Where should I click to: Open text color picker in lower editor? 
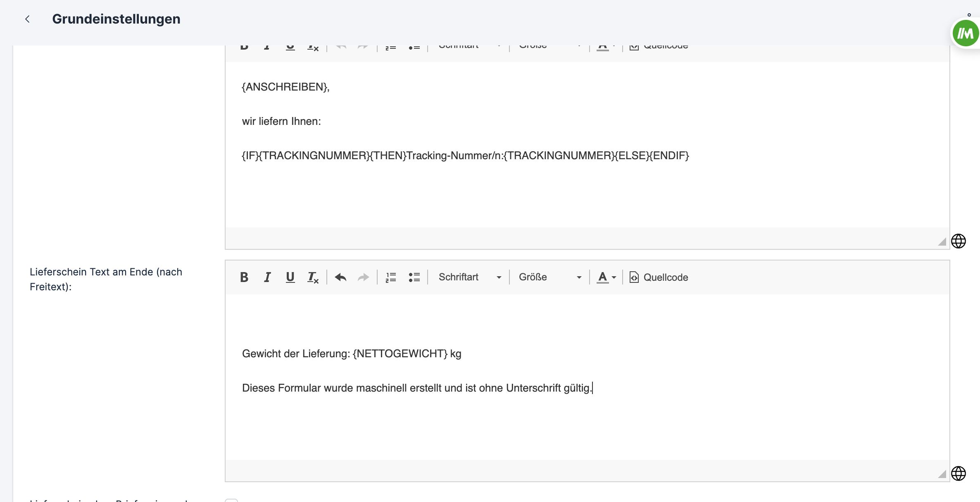click(x=606, y=277)
